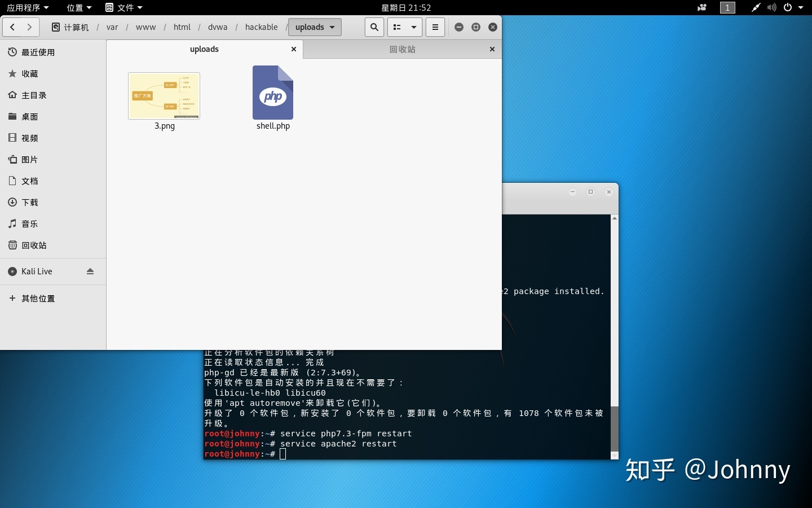Open Kali Live volume in the sidebar
The height and width of the screenshot is (508, 812).
tap(53, 271)
